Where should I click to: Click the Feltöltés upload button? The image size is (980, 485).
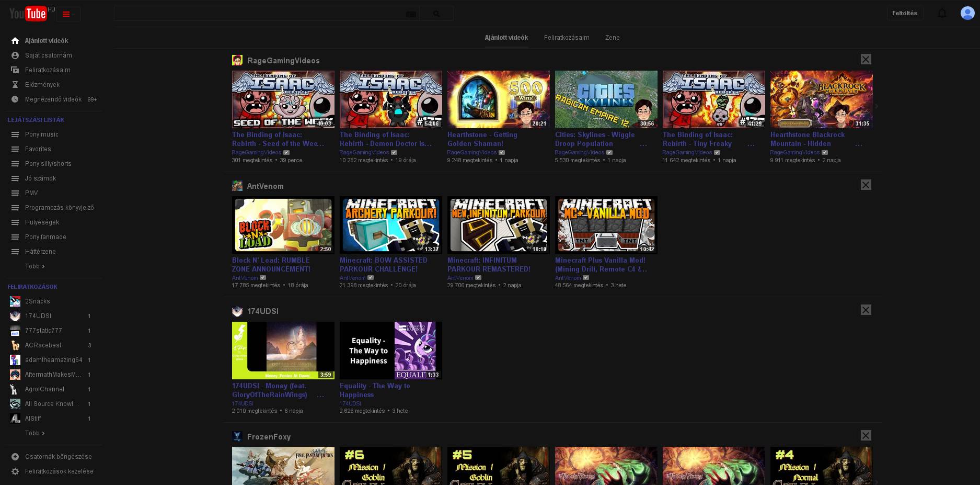[905, 13]
